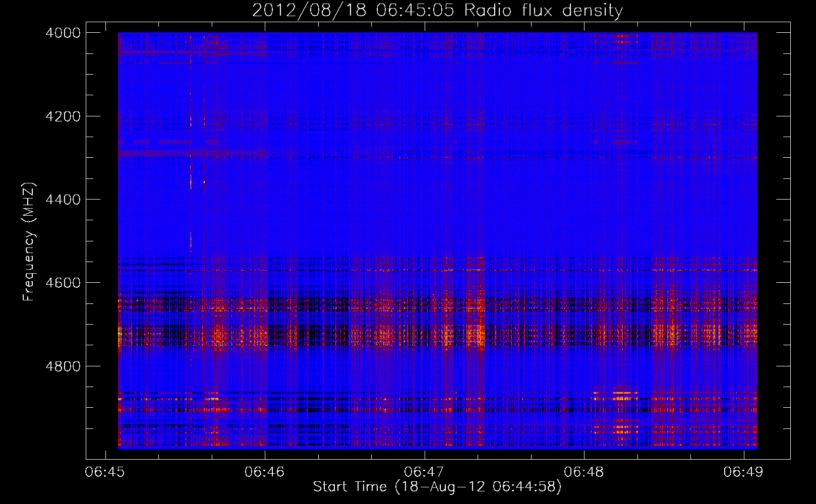816x504 pixels.
Task: Click the 06:45 time tick label
Action: click(x=105, y=472)
